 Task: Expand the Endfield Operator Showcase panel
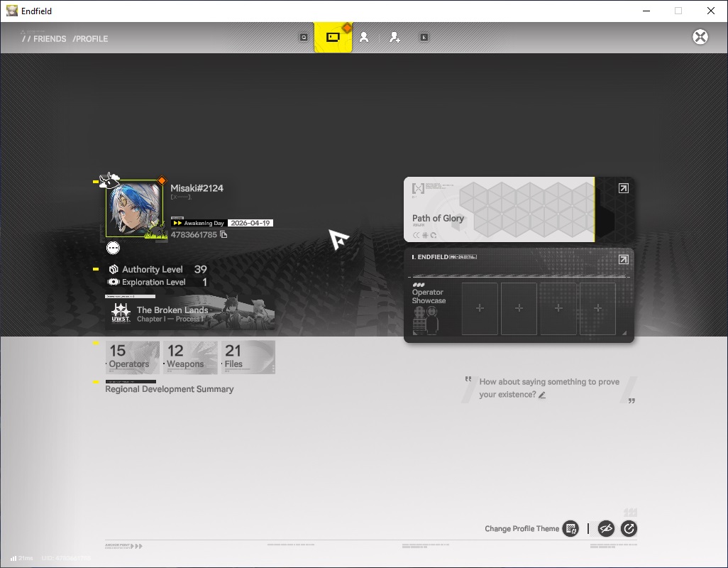coord(624,259)
